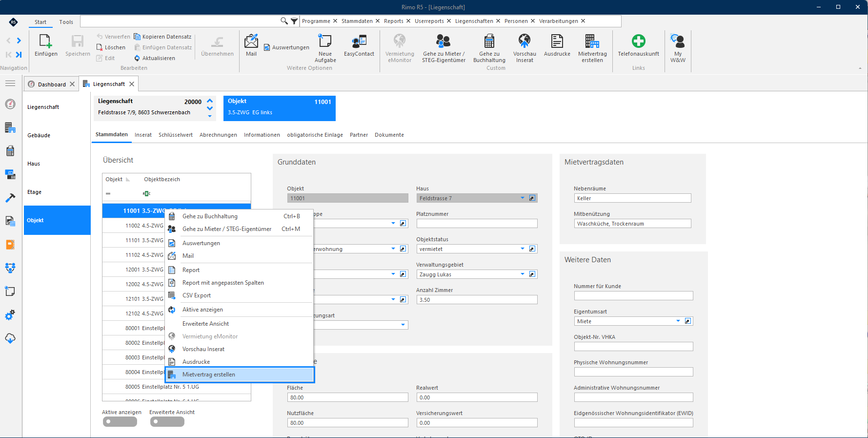Image resolution: width=868 pixels, height=438 pixels.
Task: Click the search magnifier icon
Action: [284, 21]
